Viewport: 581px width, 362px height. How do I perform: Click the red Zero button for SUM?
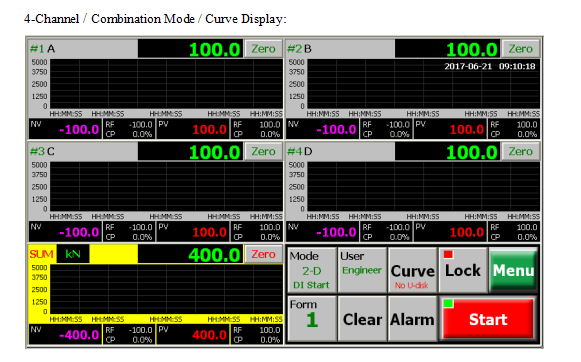coord(263,254)
